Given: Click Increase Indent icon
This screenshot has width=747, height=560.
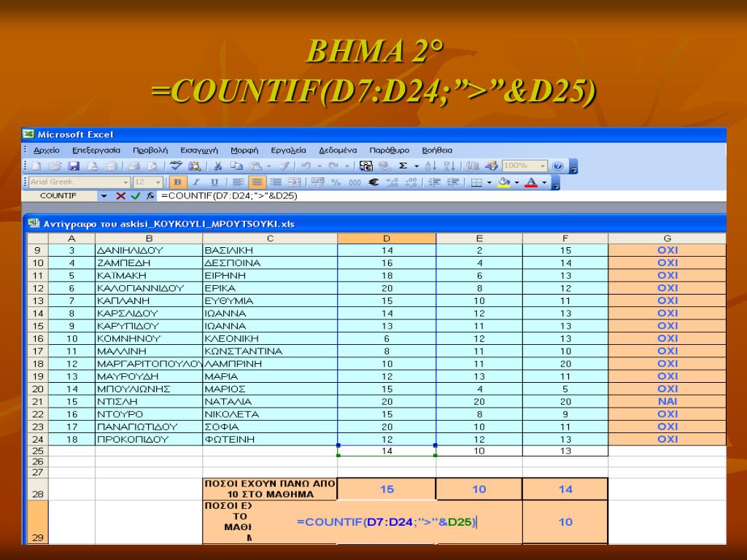Looking at the screenshot, I should pos(452,182).
